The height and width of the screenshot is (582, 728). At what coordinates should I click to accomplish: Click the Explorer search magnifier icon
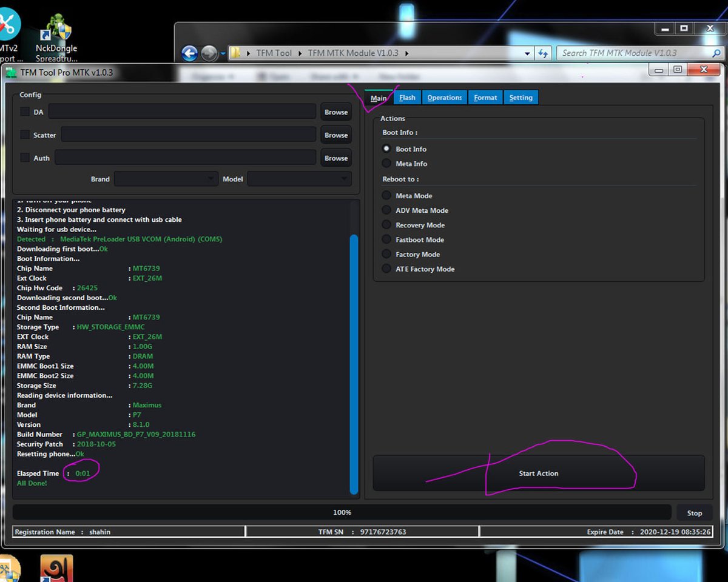(x=716, y=53)
